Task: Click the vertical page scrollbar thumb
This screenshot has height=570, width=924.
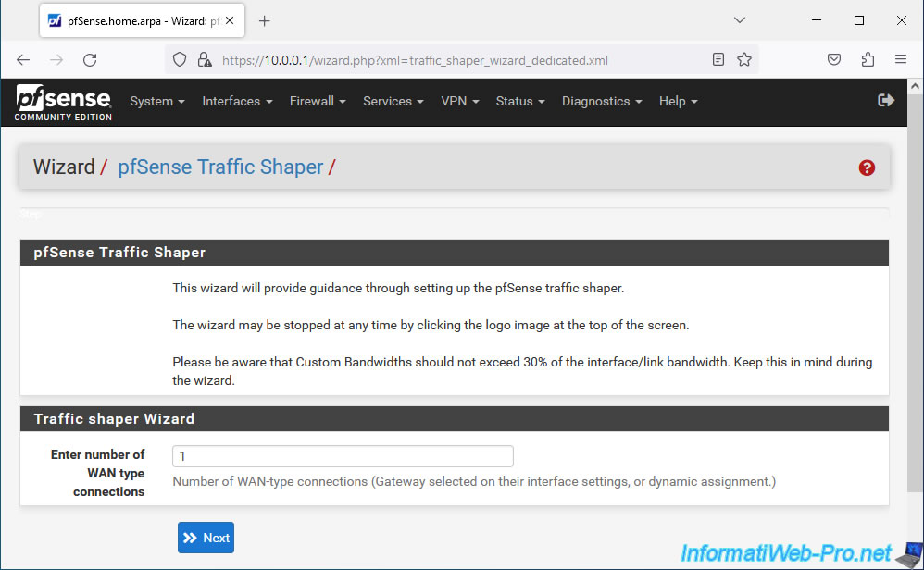Action: pyautogui.click(x=915, y=292)
